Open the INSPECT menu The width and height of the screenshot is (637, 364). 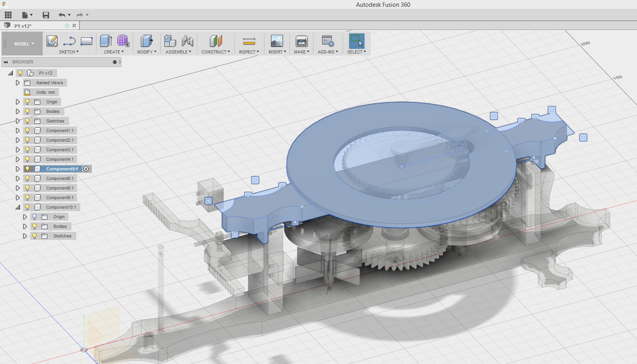pos(249,52)
